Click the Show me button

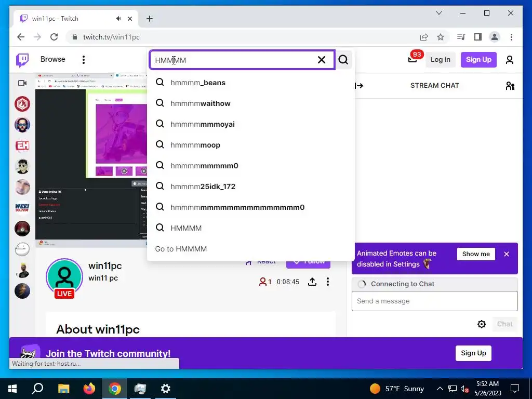[476, 254]
